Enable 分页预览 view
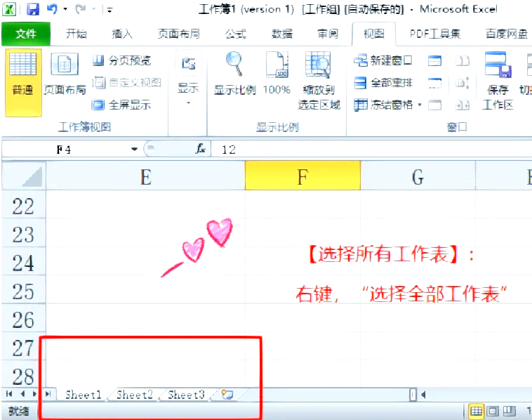 [x=122, y=61]
